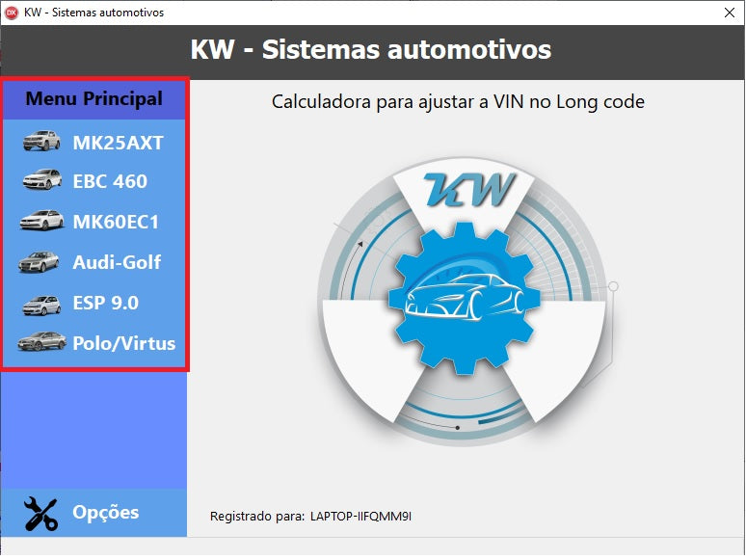Click the car icon beside Audi-Golf

(41, 261)
